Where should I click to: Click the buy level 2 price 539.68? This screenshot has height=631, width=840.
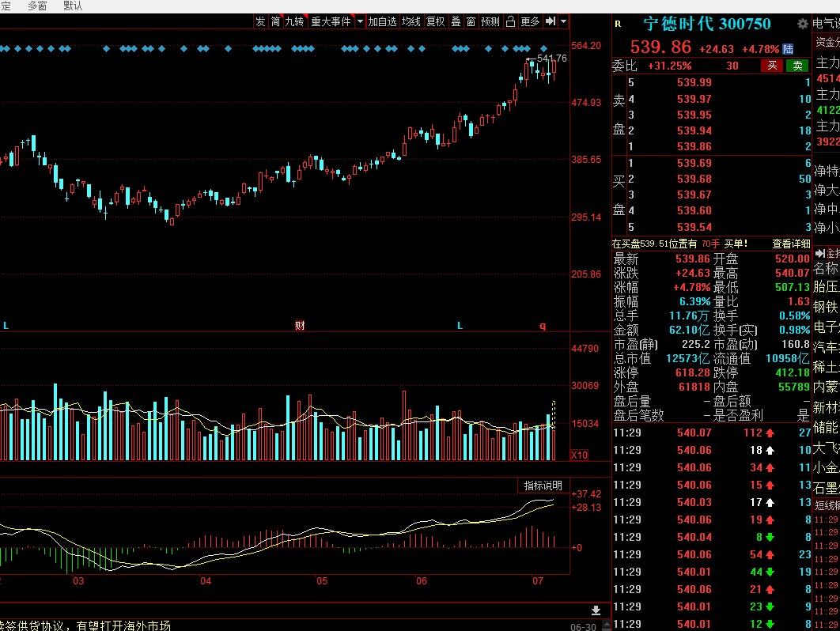(694, 179)
